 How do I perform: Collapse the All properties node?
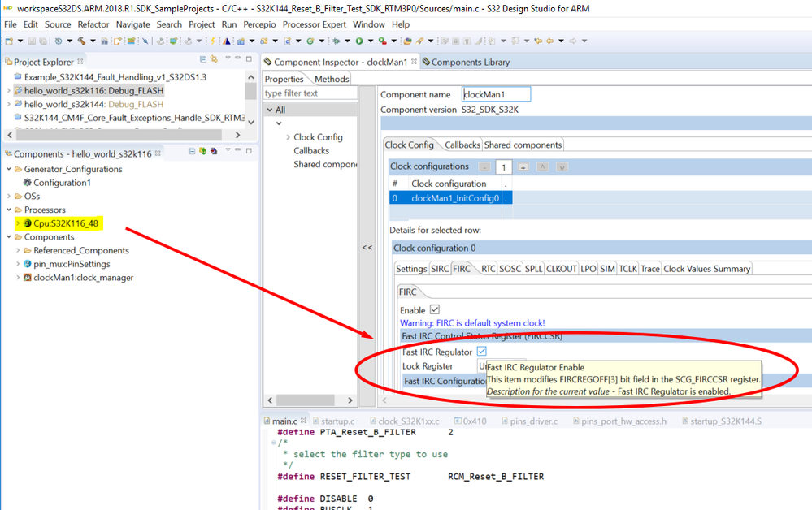270,110
